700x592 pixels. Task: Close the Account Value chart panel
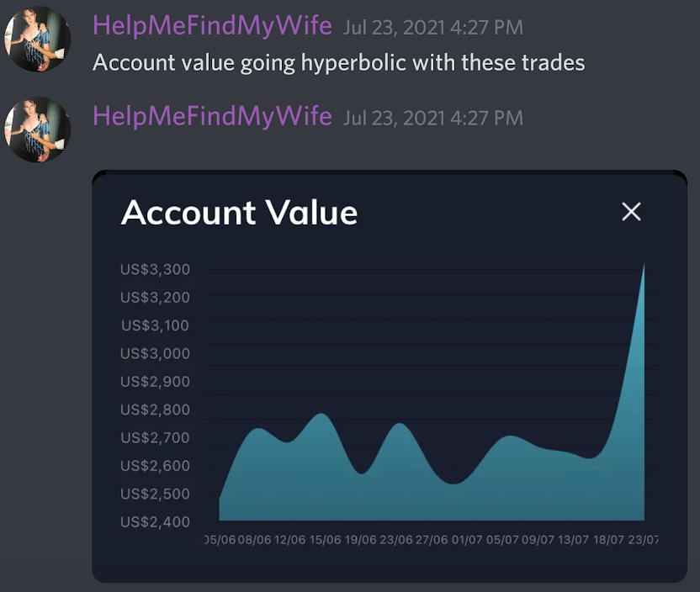point(631,211)
